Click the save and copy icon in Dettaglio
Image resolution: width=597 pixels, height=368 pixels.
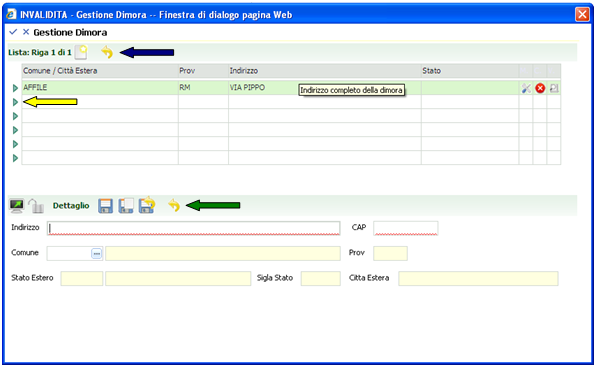point(126,206)
